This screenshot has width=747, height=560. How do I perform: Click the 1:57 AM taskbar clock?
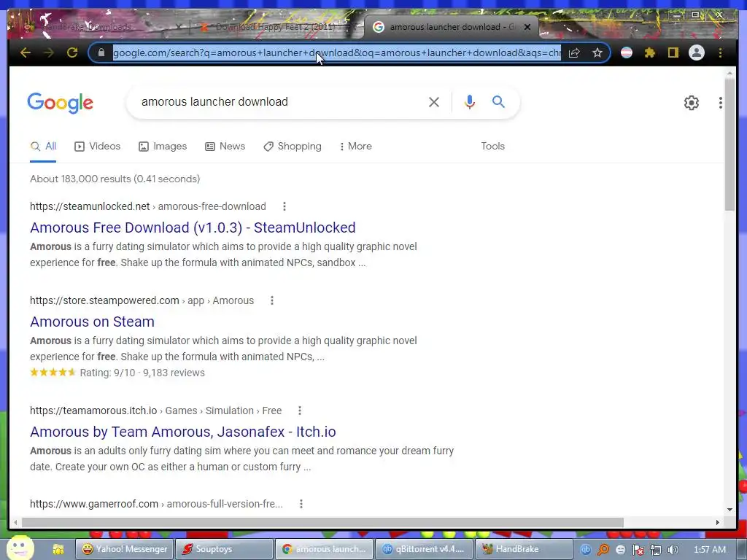click(710, 550)
